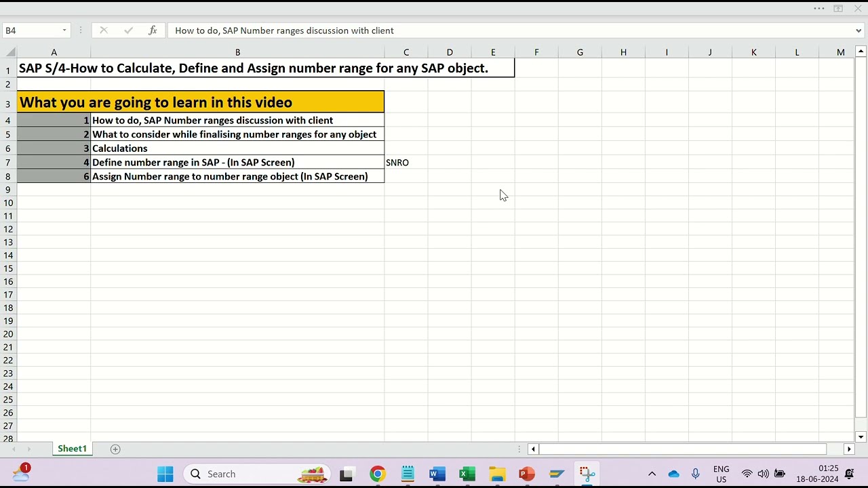Click the microphone tray icon
This screenshot has height=488, width=868.
pyautogui.click(x=695, y=474)
